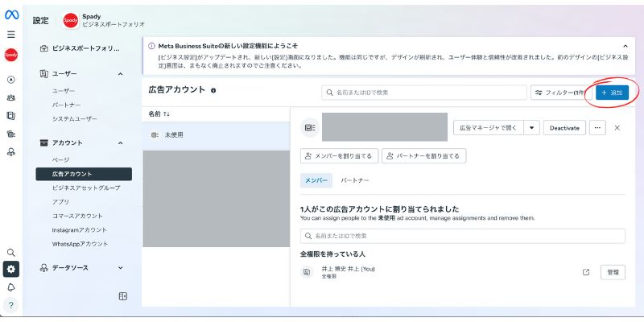644x322 pixels.
Task: Close the ad account detail panel
Action: (617, 128)
